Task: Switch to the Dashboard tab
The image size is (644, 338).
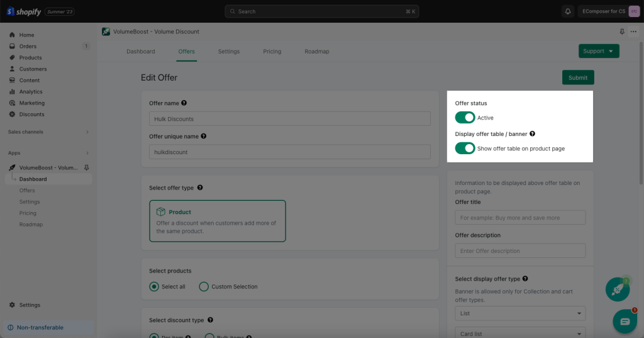Action: [141, 52]
